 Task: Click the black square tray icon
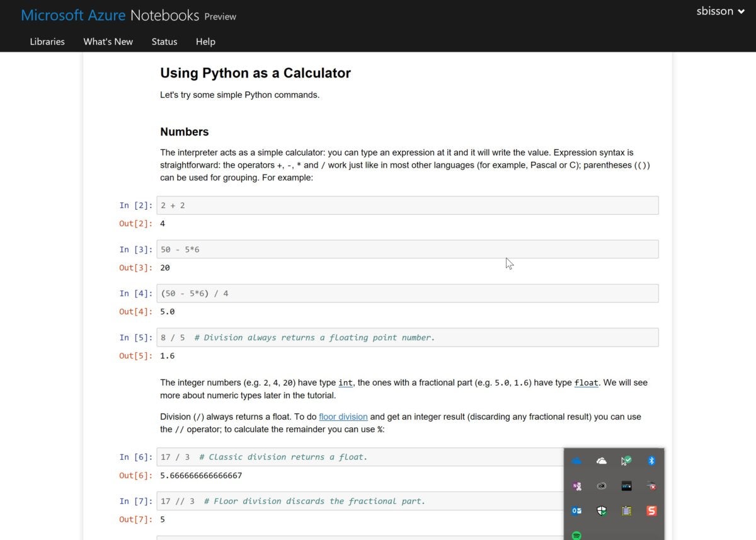click(626, 486)
